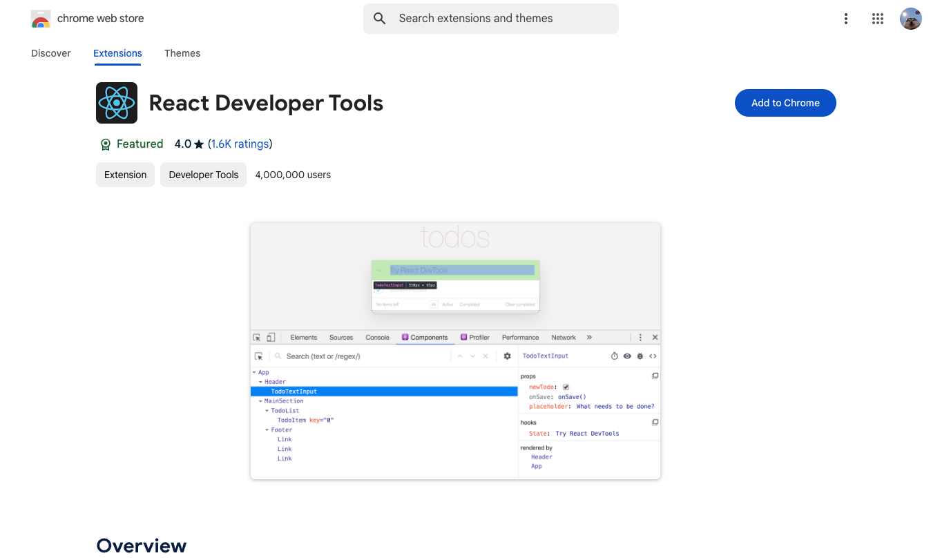Select the highlighted TodoTextInput tree row
This screenshot has height=560, width=931.
[x=384, y=392]
